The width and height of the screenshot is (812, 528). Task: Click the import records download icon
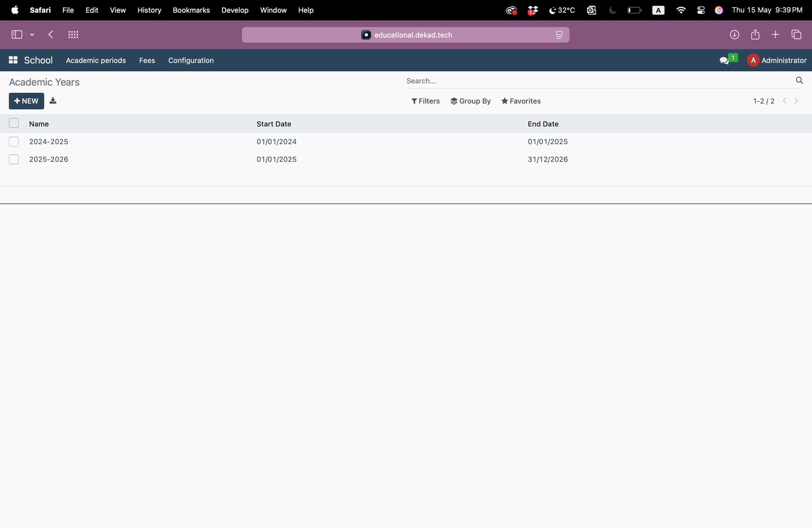(x=53, y=101)
